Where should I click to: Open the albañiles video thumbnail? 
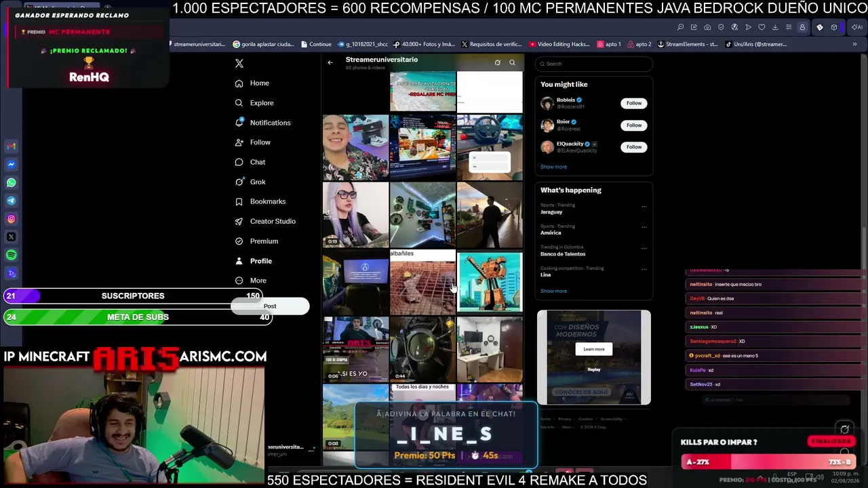[422, 282]
